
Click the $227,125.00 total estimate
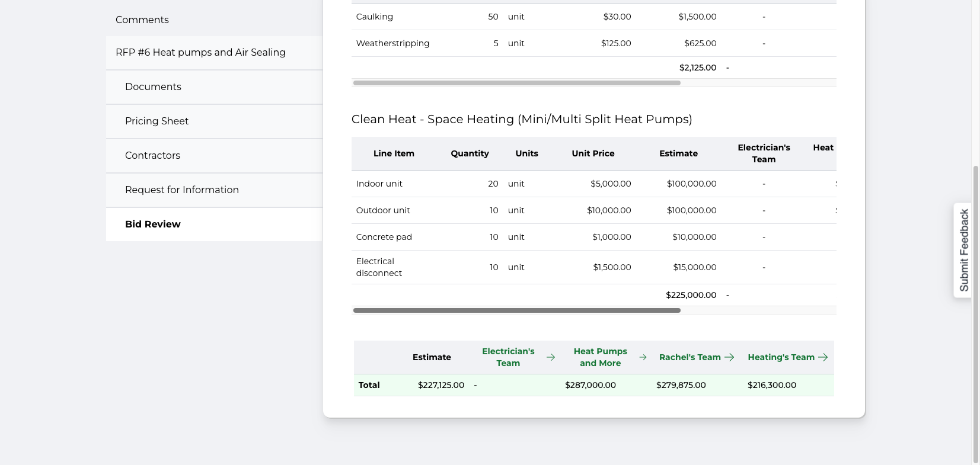point(441,385)
